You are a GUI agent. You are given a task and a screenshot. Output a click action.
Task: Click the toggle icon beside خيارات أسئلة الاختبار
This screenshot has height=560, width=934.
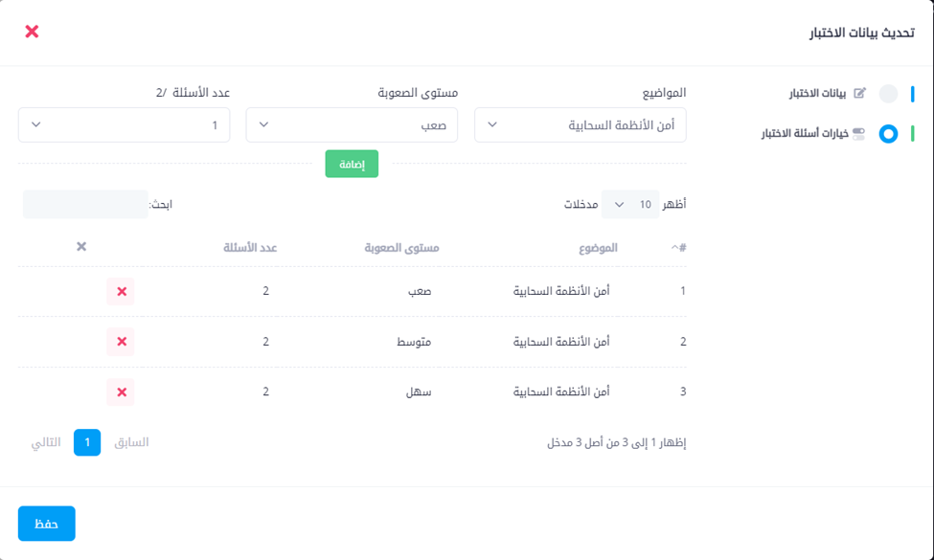(x=858, y=134)
